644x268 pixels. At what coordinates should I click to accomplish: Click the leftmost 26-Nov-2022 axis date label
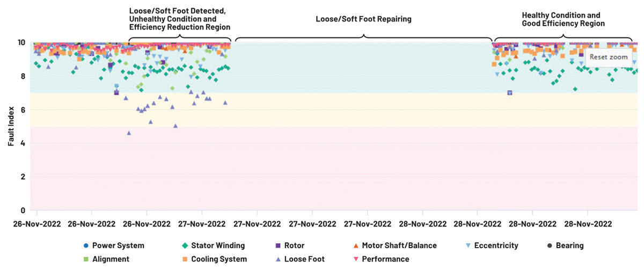(x=37, y=223)
